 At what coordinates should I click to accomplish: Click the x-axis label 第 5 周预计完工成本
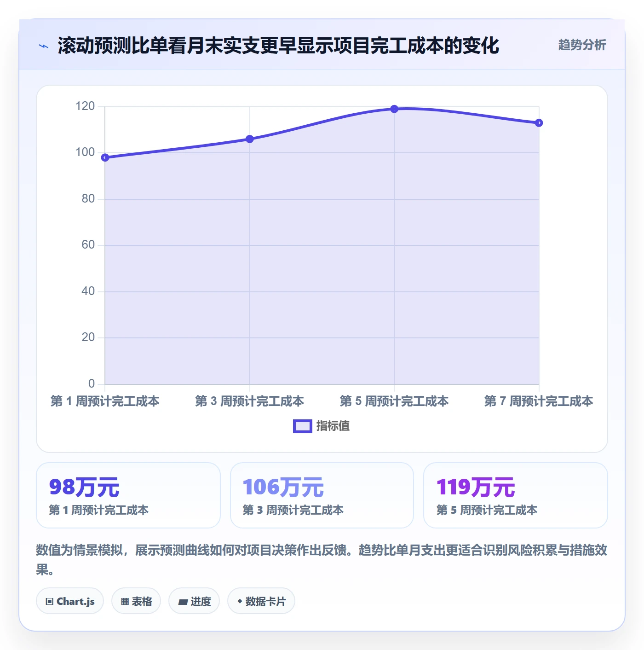click(x=394, y=401)
